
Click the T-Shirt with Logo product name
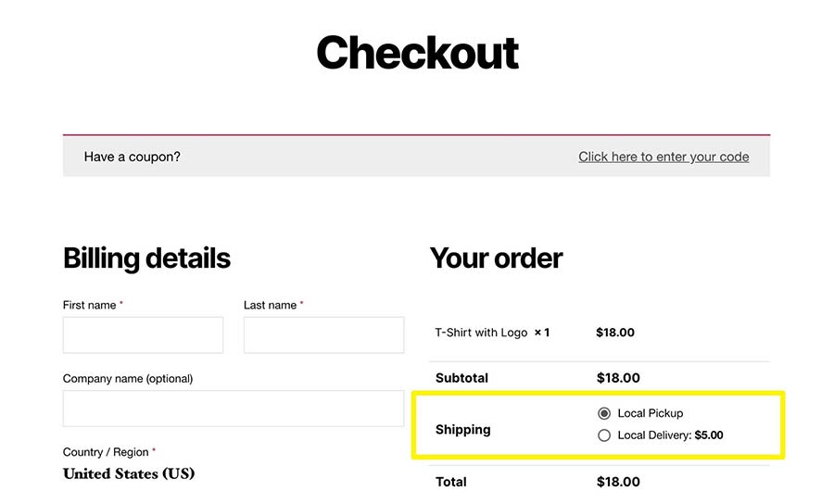481,333
